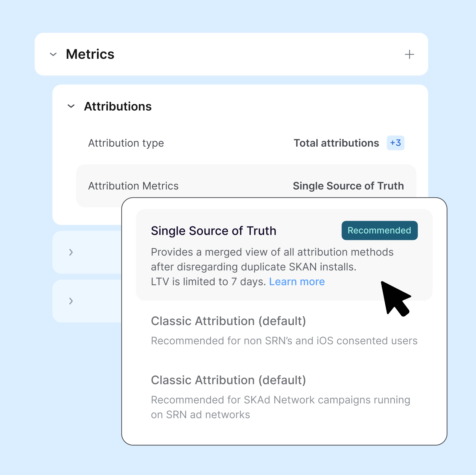Choose Classic Attribution for SKAd Network option
476x475 pixels.
click(228, 380)
